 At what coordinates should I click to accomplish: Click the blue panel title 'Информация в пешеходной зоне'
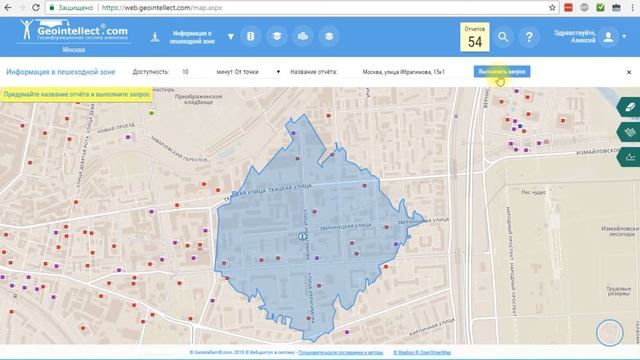tap(61, 72)
